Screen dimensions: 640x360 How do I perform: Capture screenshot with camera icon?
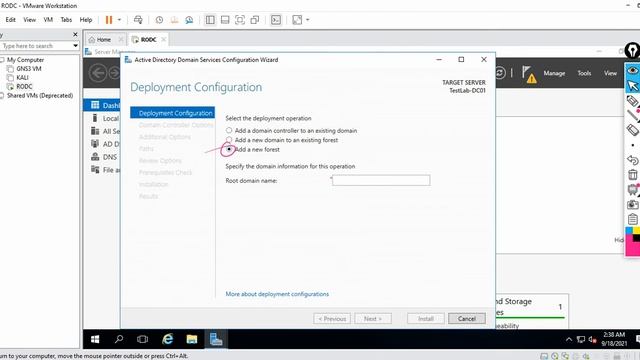[632, 204]
